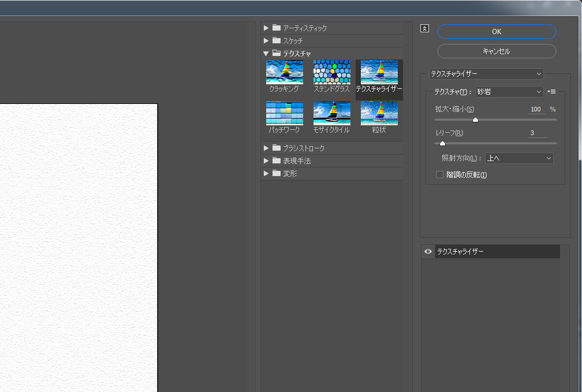Open the テクスチャライザー filter dropdown
Screen dimensions: 582x392
coord(486,74)
